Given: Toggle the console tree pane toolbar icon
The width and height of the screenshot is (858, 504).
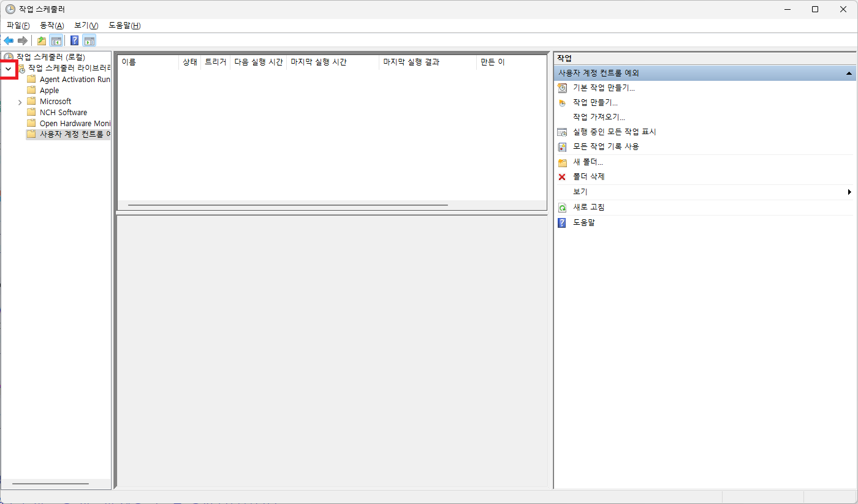Looking at the screenshot, I should tap(56, 41).
